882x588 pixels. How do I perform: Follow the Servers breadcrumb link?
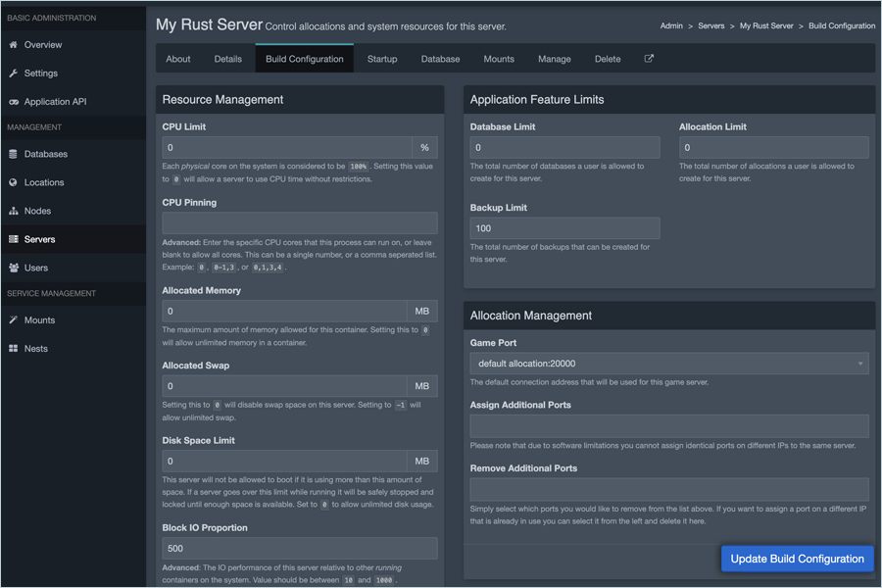(x=711, y=26)
